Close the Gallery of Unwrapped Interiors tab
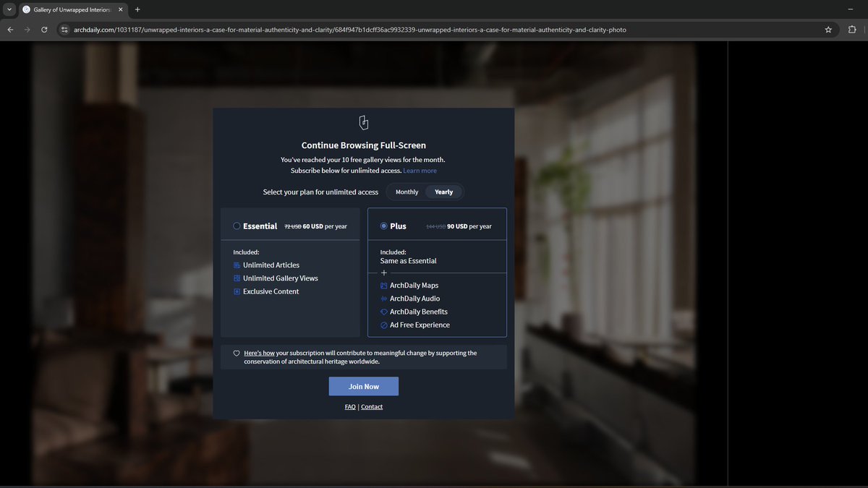Viewport: 868px width, 488px height. pyautogui.click(x=121, y=9)
